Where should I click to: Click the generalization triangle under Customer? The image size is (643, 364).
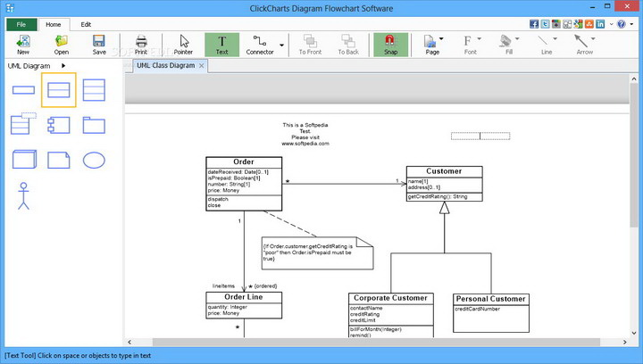[x=444, y=208]
